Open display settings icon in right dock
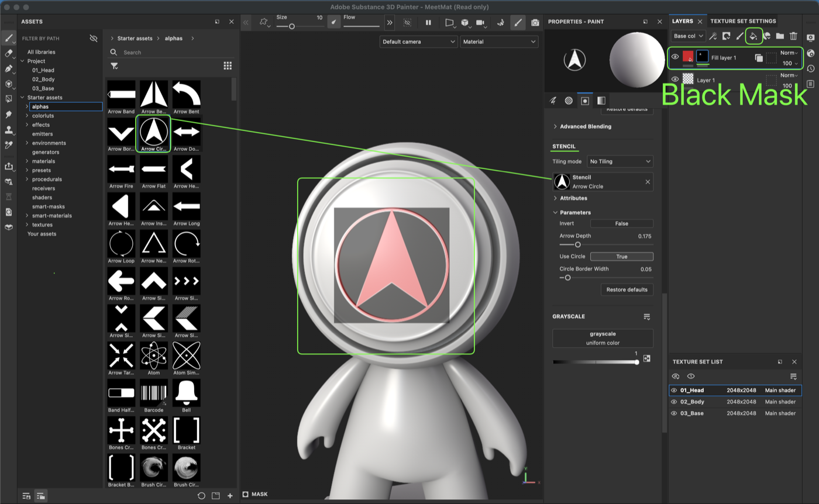This screenshot has height=504, width=819. point(810,37)
